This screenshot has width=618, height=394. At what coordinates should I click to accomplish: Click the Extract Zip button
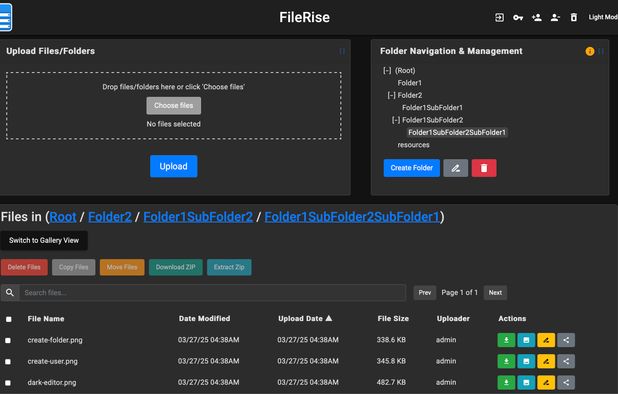point(229,267)
